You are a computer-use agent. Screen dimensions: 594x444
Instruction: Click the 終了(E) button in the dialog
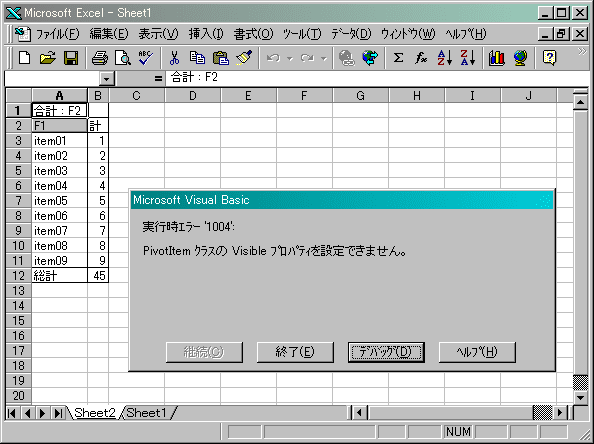[295, 352]
